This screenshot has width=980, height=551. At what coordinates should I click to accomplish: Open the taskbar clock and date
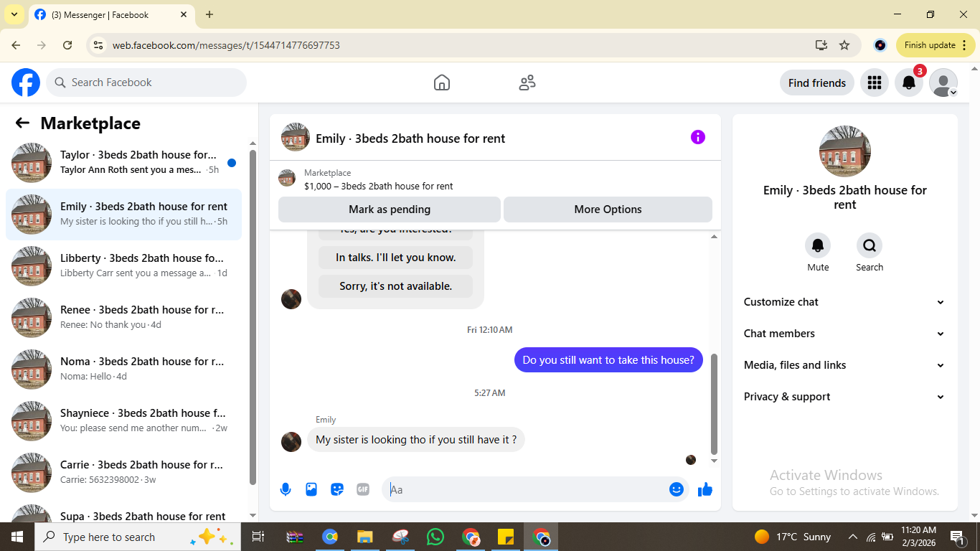918,537
